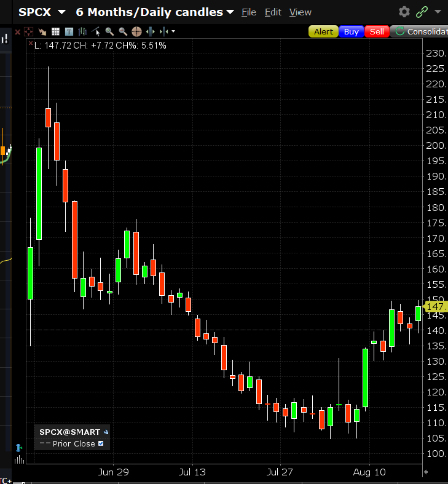The width and height of the screenshot is (448, 484).
Task: Click the Consolidated refresh button
Action: click(x=419, y=31)
